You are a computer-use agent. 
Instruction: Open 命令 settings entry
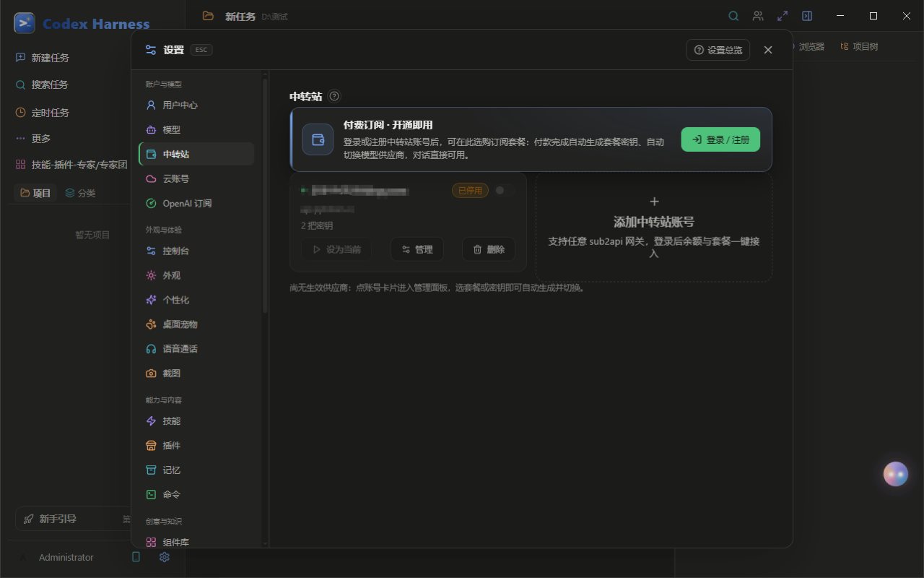196,494
